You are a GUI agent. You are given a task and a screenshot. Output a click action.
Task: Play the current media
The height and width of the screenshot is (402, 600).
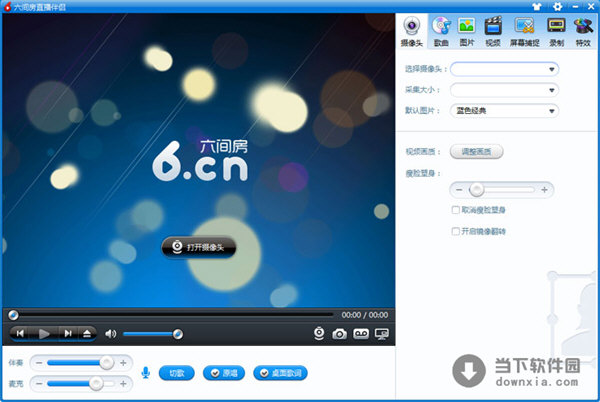pos(44,334)
